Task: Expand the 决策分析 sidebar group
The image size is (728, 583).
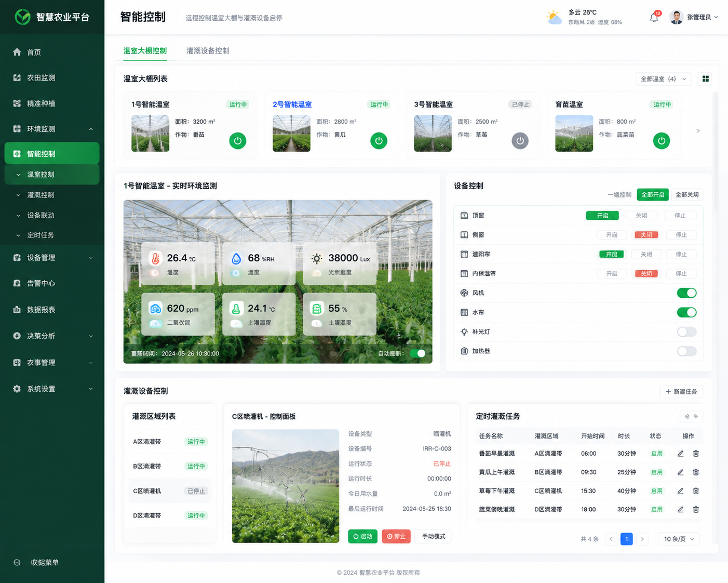Action: (x=91, y=336)
